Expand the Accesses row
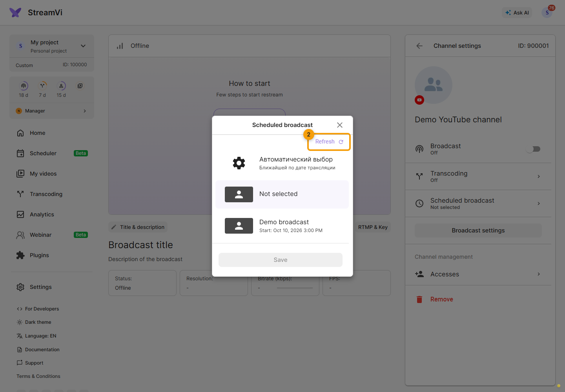 point(478,274)
